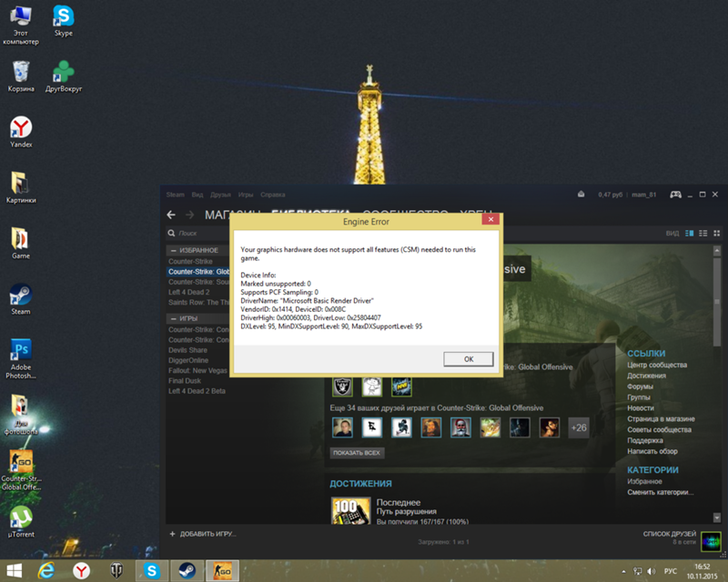
Task: Click Сменить категории link
Action: point(661,492)
